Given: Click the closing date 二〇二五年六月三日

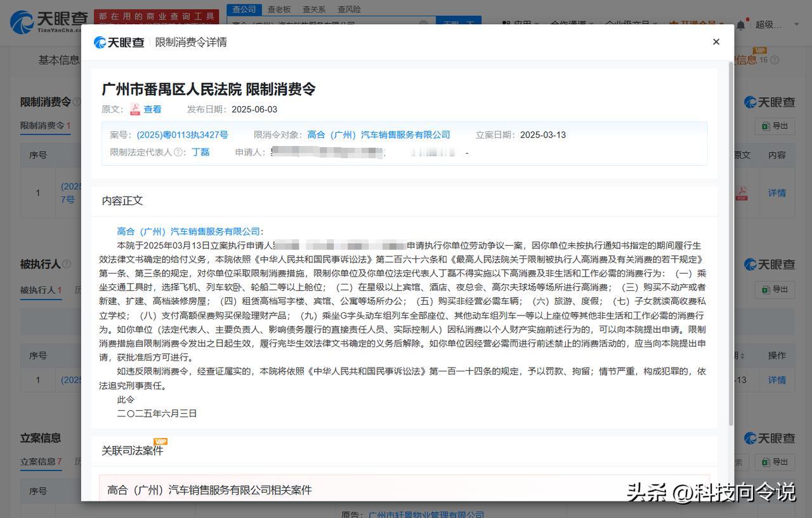Looking at the screenshot, I should [x=157, y=413].
